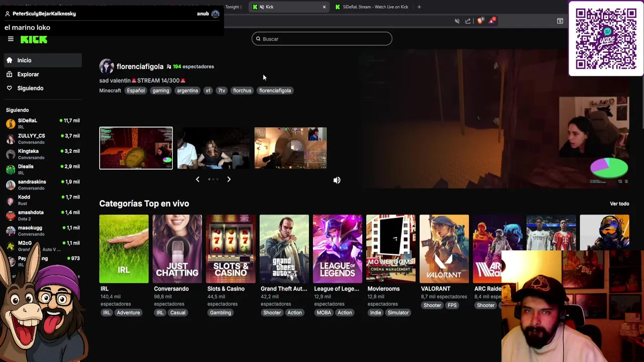
Task: Open the Just Chatting category card
Action: coord(177,249)
